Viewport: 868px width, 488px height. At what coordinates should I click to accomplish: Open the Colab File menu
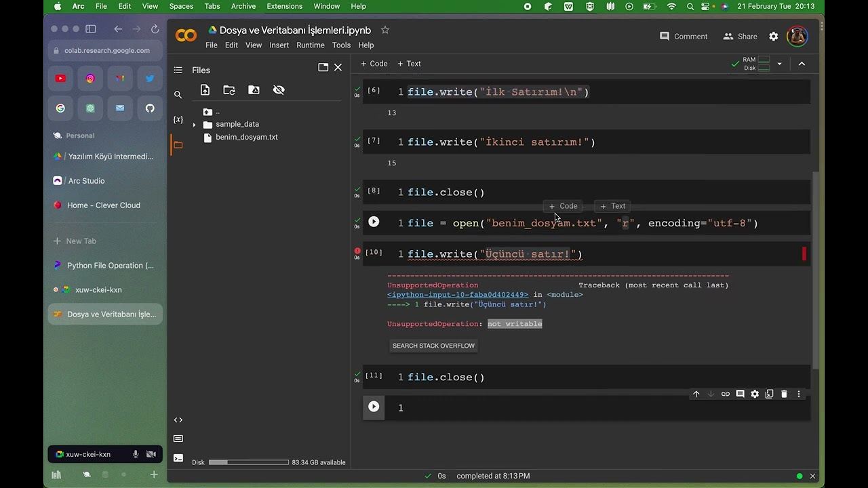212,45
